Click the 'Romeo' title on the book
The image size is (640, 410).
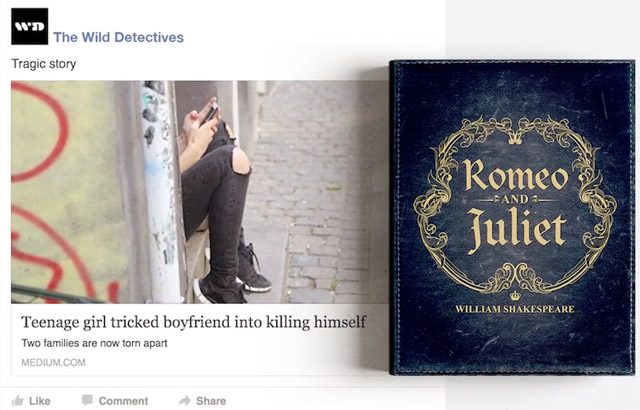516,176
